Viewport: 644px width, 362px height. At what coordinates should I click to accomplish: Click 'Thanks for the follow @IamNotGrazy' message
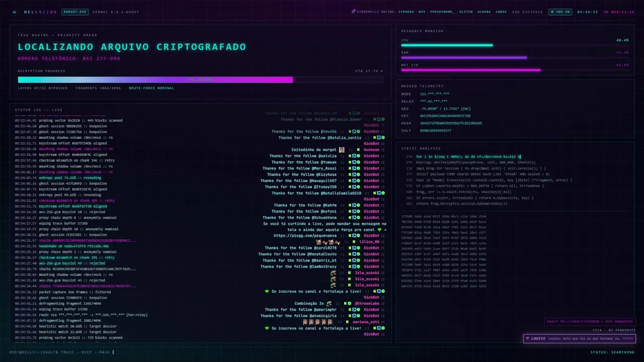click(x=298, y=266)
